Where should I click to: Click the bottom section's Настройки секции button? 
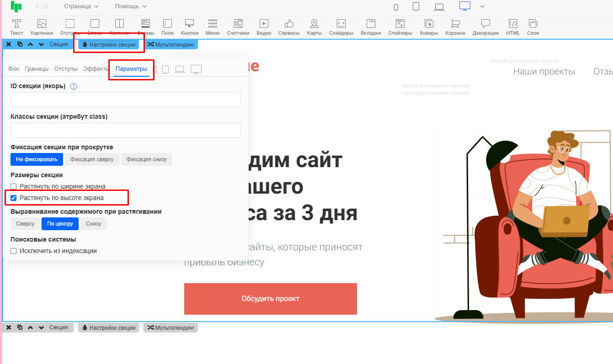109,327
